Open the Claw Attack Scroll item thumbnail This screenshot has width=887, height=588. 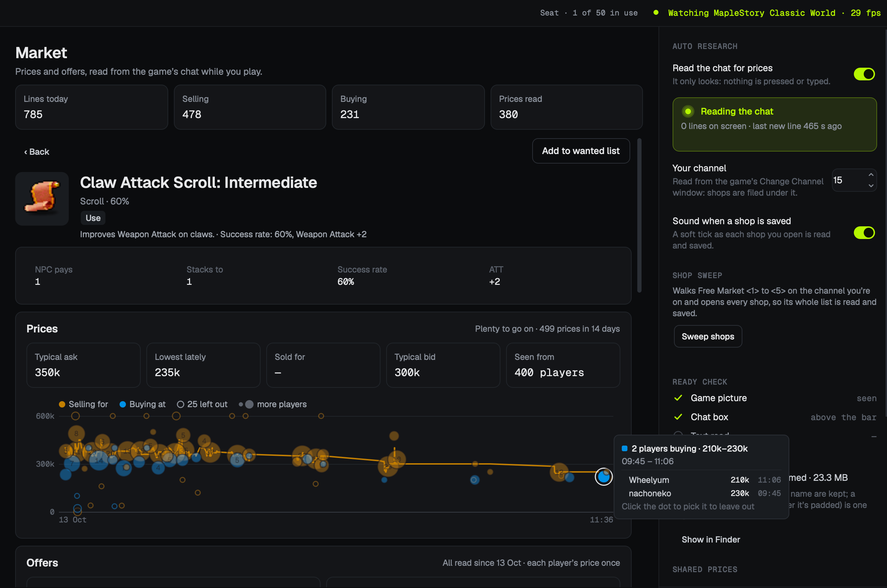click(42, 199)
